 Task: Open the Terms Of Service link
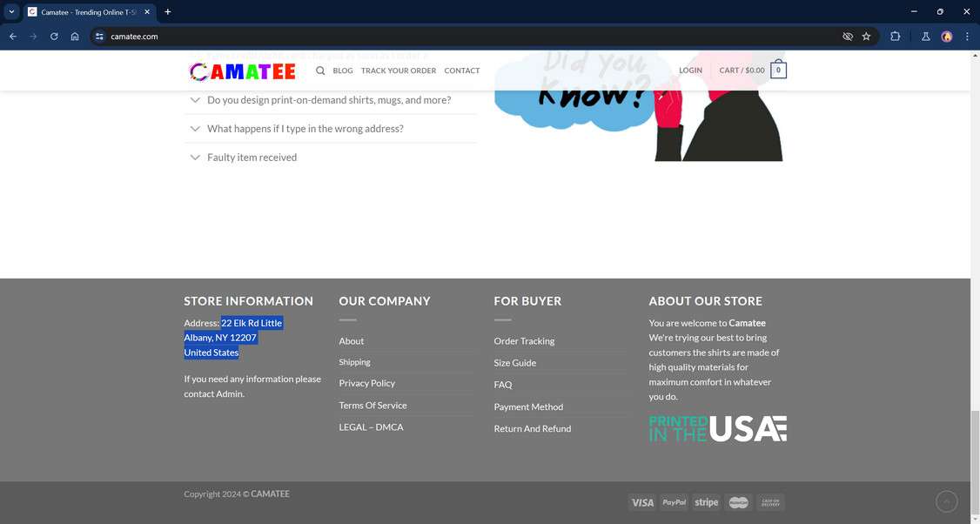click(x=373, y=406)
